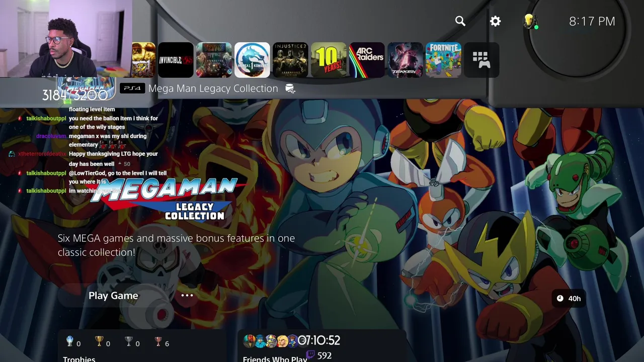Click the Six MEGA games description text

click(x=176, y=245)
